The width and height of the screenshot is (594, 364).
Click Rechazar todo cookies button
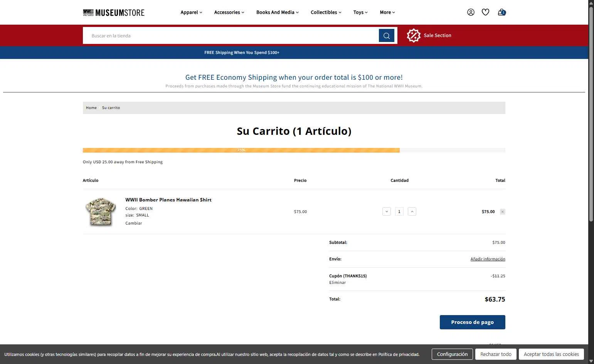pyautogui.click(x=496, y=354)
